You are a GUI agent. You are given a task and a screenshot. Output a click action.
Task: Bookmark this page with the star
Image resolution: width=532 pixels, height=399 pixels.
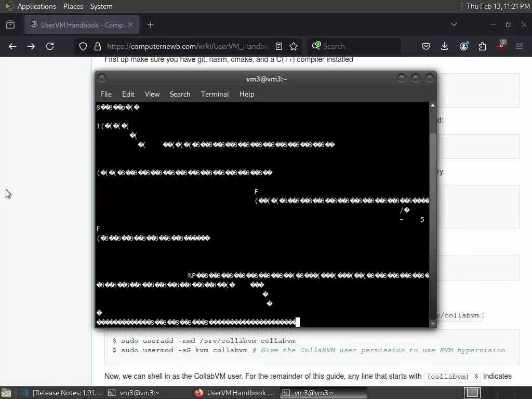(294, 46)
